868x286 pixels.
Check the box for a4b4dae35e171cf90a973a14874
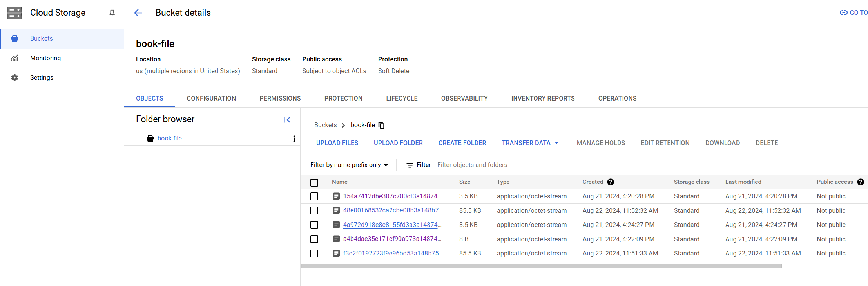click(x=314, y=239)
